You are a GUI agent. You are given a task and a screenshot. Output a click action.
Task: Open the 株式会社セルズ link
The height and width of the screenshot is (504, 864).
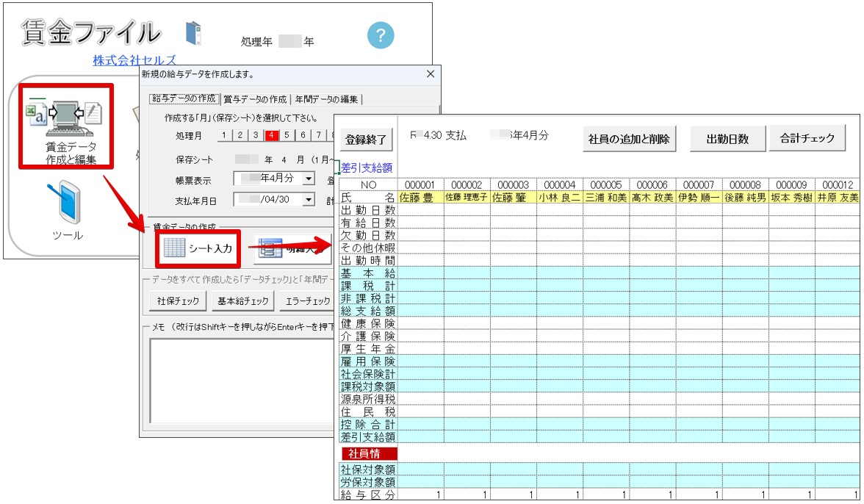[134, 60]
